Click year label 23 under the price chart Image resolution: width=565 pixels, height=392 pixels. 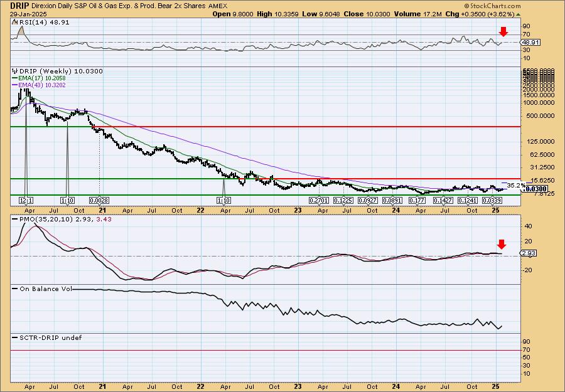(x=298, y=210)
